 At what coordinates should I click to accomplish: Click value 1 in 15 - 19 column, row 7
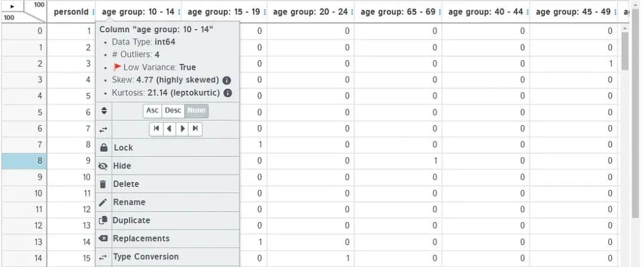tap(260, 145)
